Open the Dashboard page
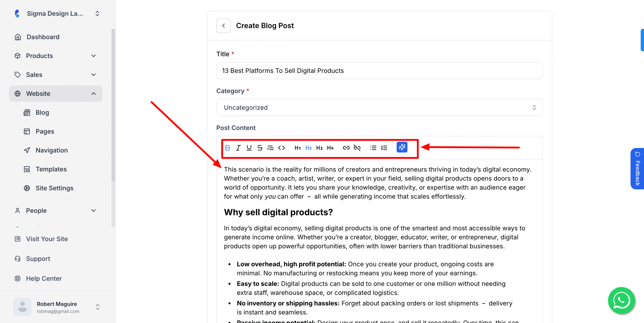 point(56,37)
